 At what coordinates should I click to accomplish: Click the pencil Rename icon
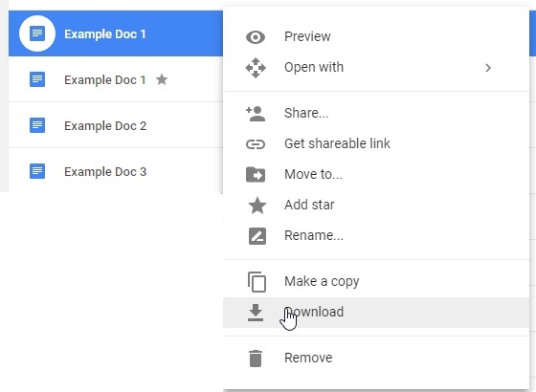[257, 236]
